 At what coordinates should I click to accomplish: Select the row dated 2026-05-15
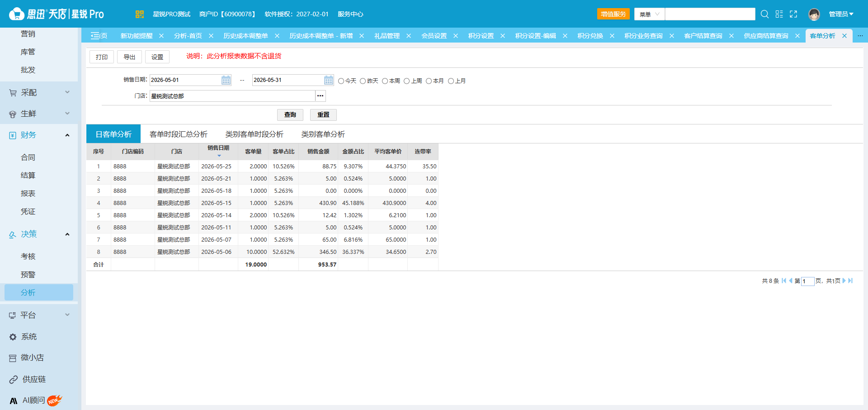(262, 203)
